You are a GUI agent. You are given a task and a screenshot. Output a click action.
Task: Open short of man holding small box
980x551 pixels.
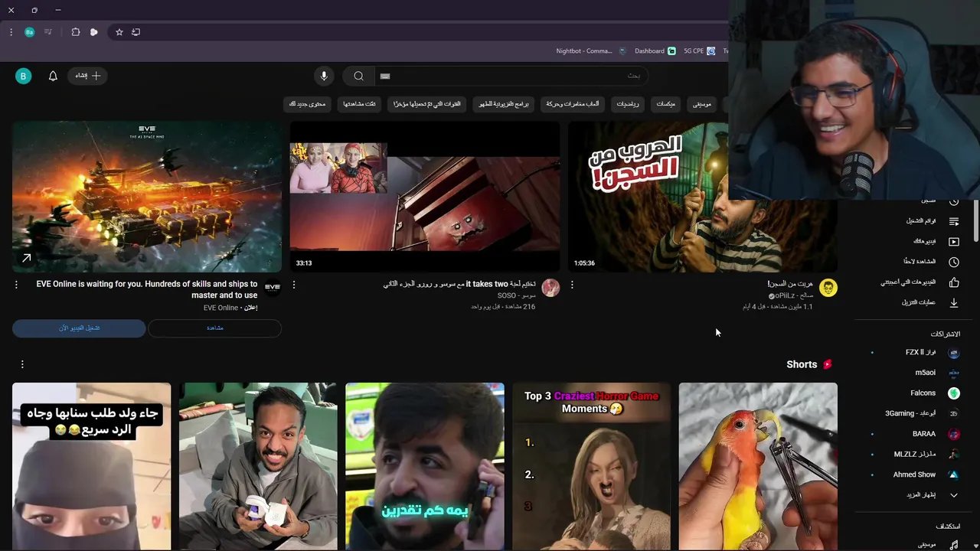point(258,466)
